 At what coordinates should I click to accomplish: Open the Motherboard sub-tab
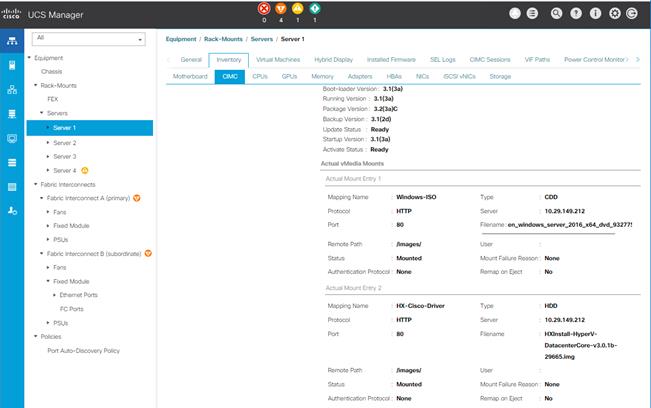190,76
